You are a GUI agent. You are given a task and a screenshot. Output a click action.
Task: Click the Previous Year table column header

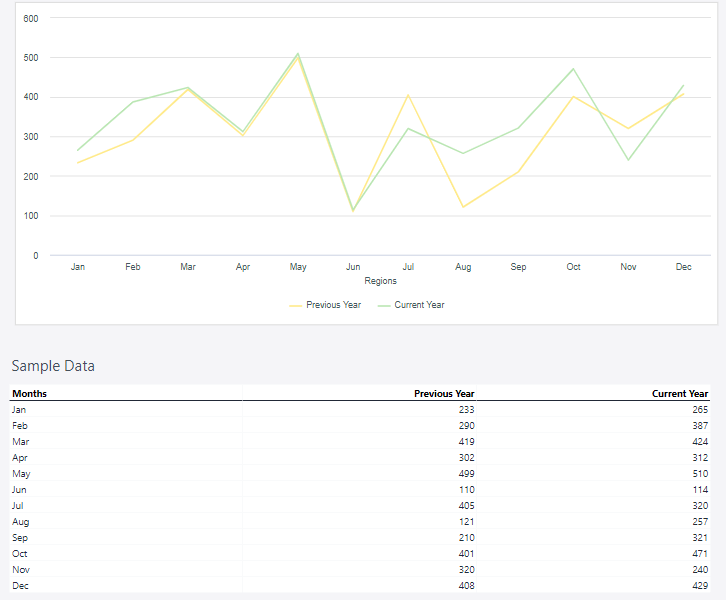[x=444, y=394]
